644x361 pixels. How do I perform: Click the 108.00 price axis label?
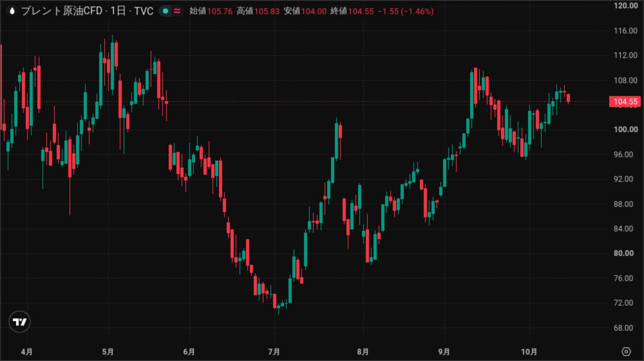[x=626, y=80]
